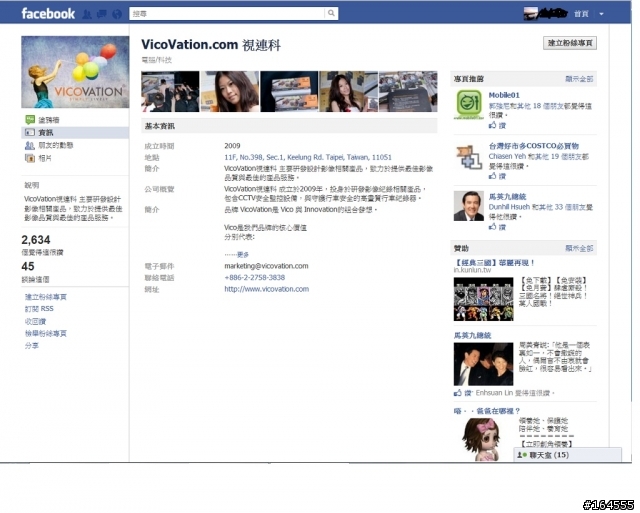Viewport: 640px width, 513px height.
Task: Open notifications globe icon
Action: [x=117, y=14]
